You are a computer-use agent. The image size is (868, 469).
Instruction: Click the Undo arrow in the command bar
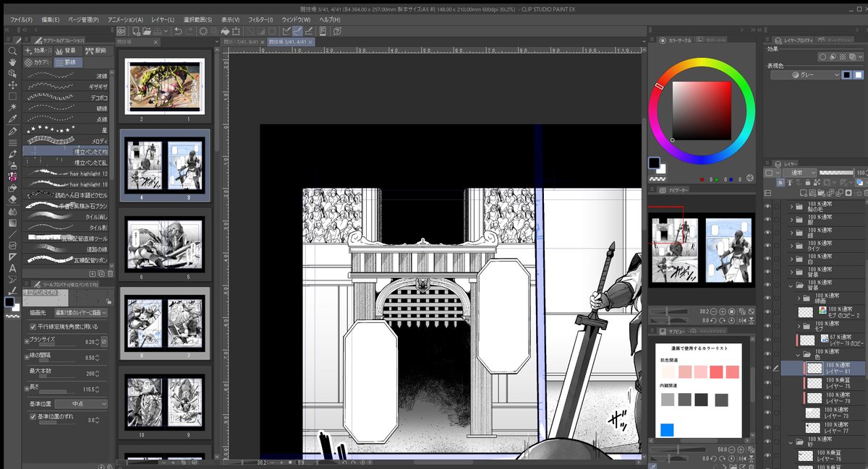(178, 32)
